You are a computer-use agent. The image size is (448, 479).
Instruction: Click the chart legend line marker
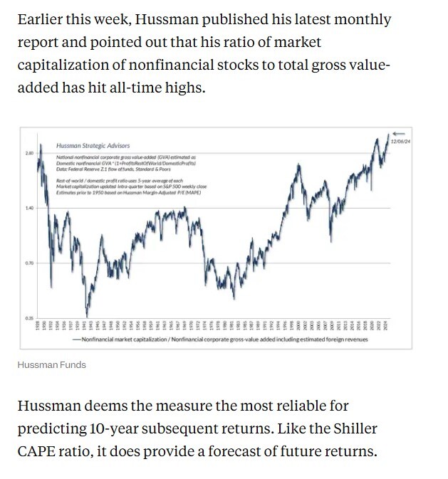[x=77, y=340]
